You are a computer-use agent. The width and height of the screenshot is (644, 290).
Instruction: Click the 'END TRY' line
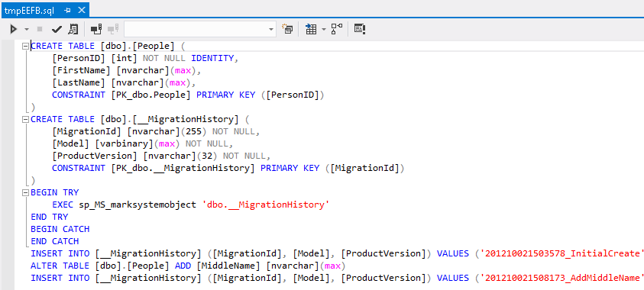pos(50,217)
